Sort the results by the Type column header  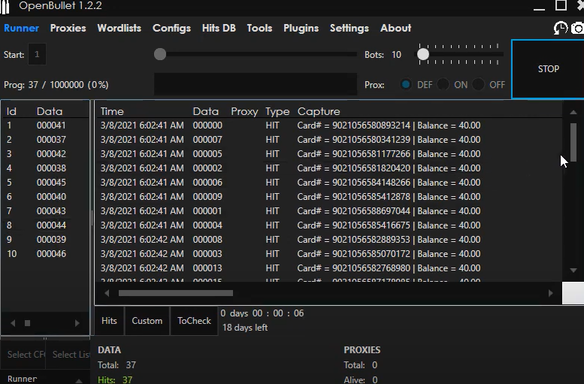(x=277, y=111)
